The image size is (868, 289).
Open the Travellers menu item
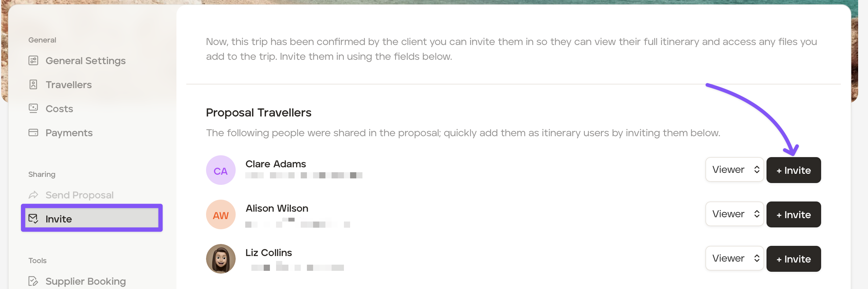[68, 85]
